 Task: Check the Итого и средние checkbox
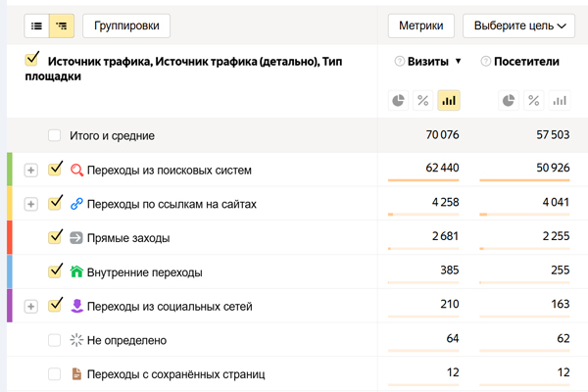coord(55,135)
